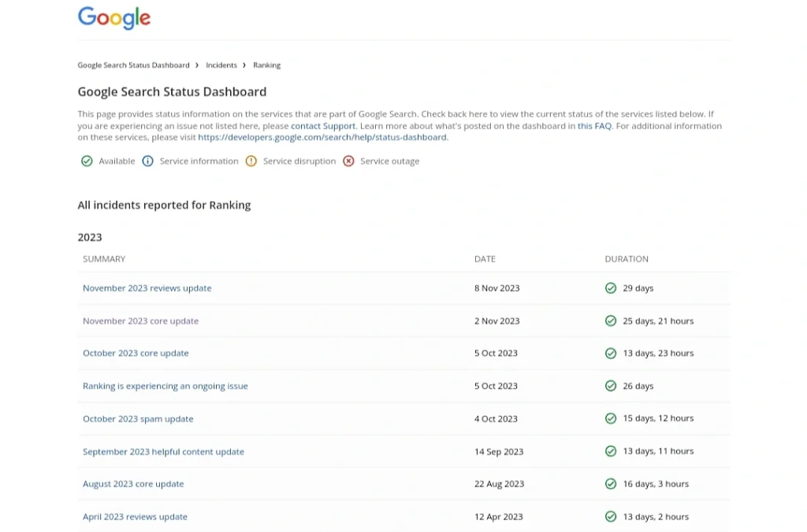The image size is (807, 532).
Task: Click the checkmark beside 13 days, 2 hours
Action: (x=611, y=516)
